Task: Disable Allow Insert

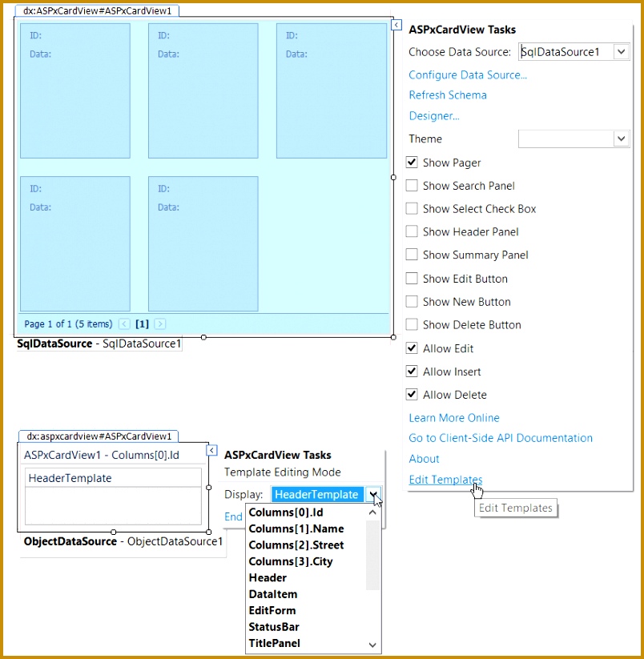Action: tap(411, 372)
